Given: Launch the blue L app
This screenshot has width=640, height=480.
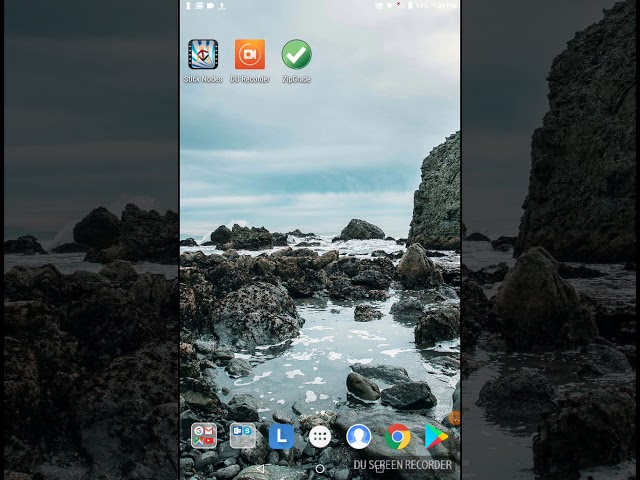Looking at the screenshot, I should [281, 436].
